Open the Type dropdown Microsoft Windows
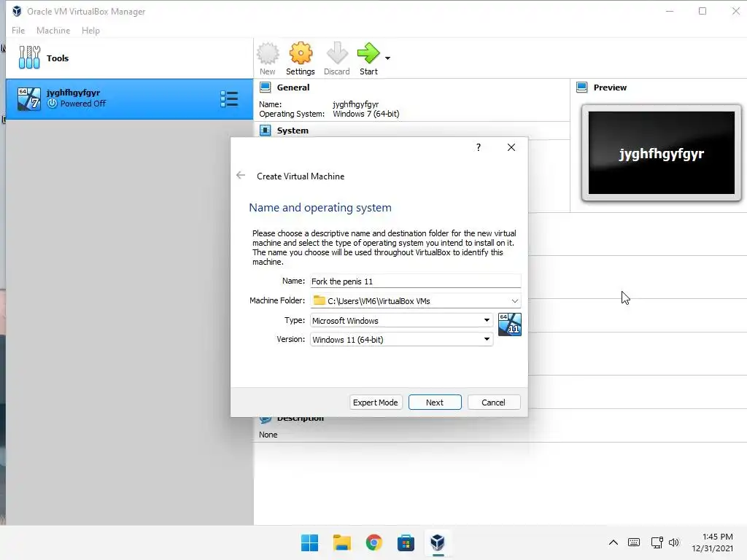This screenshot has width=747, height=560. click(401, 321)
